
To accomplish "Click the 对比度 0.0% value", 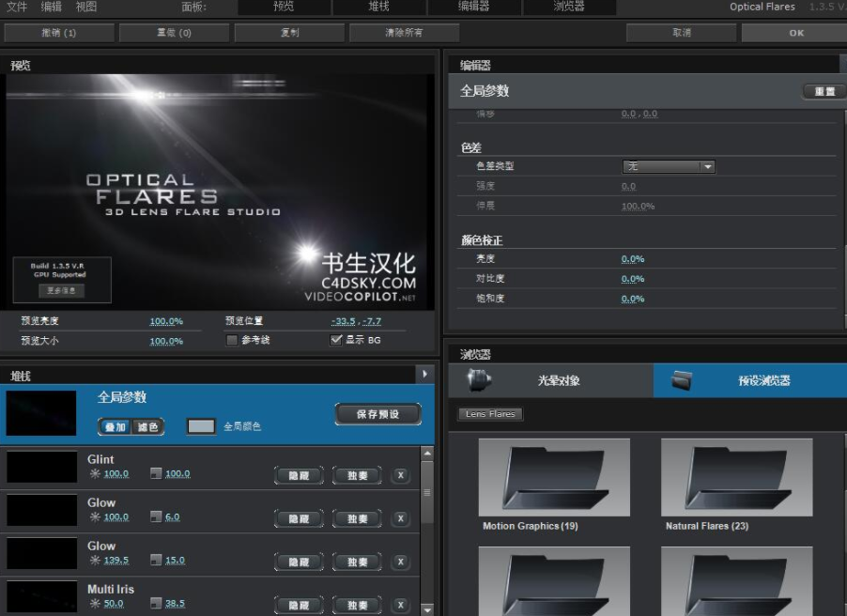I will click(x=633, y=279).
